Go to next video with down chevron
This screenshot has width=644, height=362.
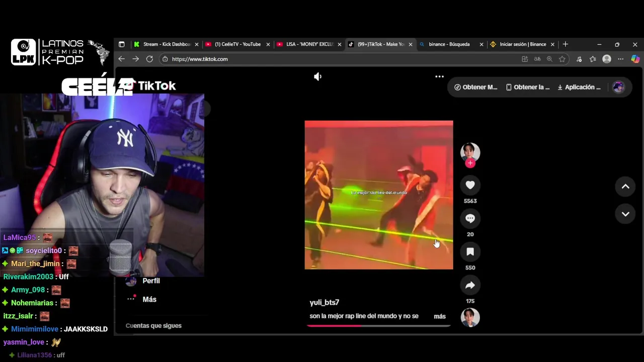(x=625, y=214)
